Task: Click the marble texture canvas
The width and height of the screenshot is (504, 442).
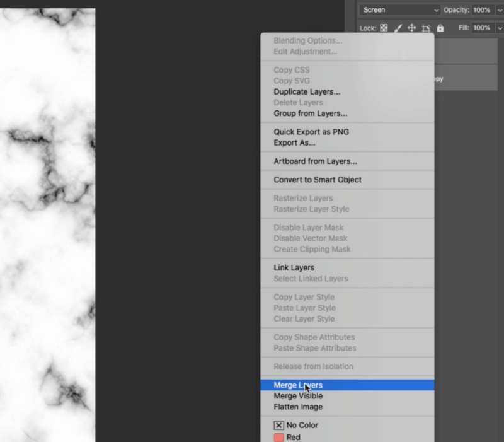Action: [x=47, y=221]
